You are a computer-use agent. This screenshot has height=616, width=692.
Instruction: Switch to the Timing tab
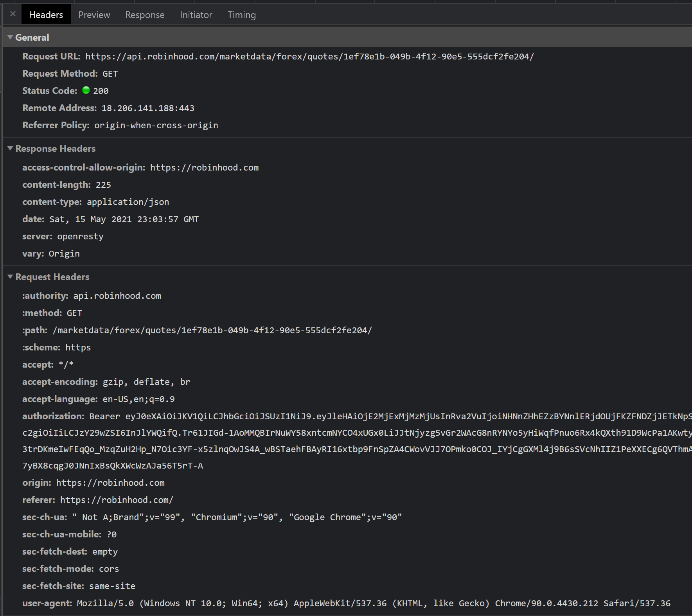(x=242, y=14)
